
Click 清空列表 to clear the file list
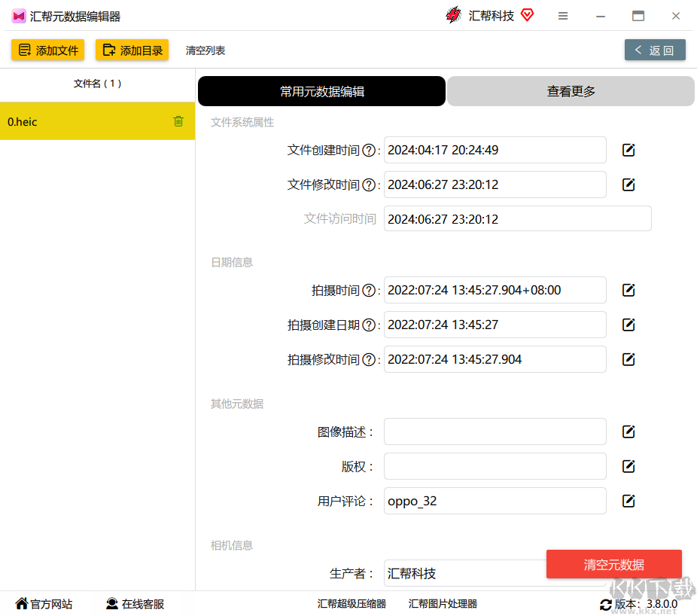coord(204,50)
